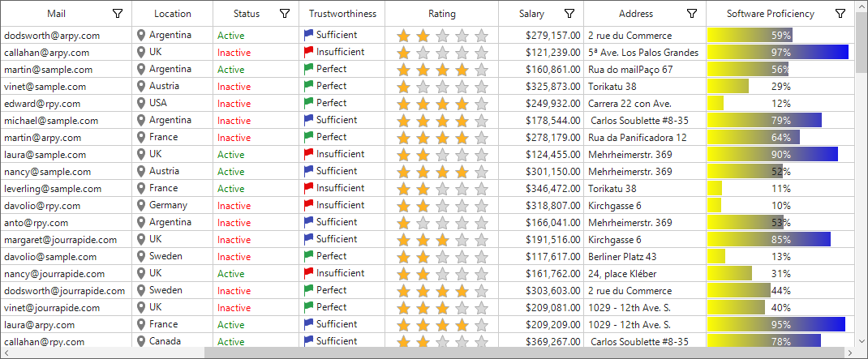The width and height of the screenshot is (868, 359).
Task: Set first star rating for vinet@sample.com
Action: tap(403, 87)
